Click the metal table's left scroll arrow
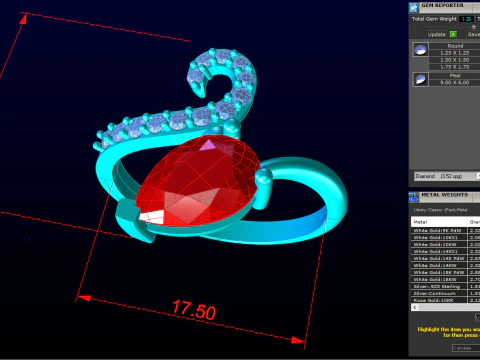Viewport: 480px width, 360px height. pyautogui.click(x=415, y=307)
